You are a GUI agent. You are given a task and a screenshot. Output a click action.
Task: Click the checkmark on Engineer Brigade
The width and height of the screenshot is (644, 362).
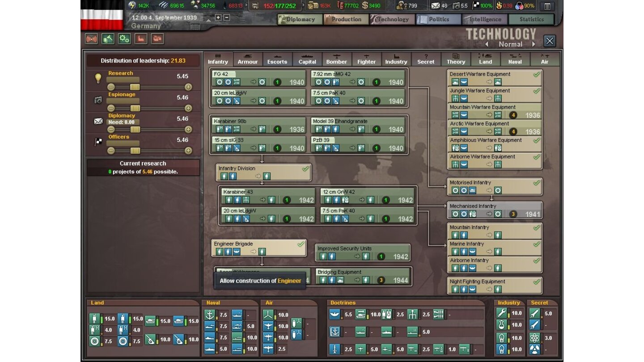click(x=301, y=244)
